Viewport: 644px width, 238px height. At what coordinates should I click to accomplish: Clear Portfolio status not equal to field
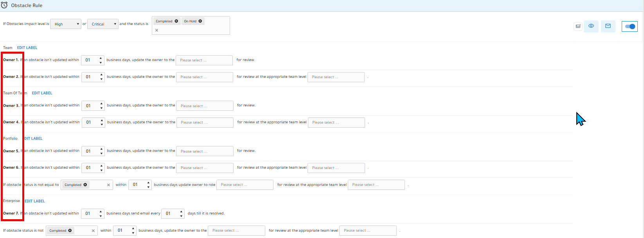tap(108, 185)
